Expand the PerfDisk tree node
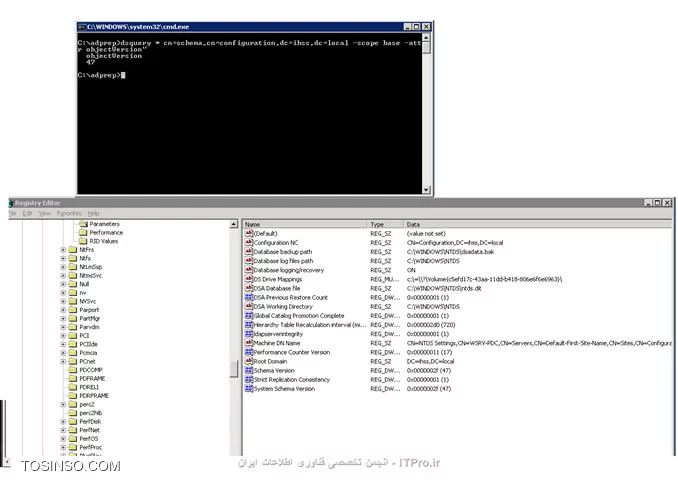 tap(63, 422)
